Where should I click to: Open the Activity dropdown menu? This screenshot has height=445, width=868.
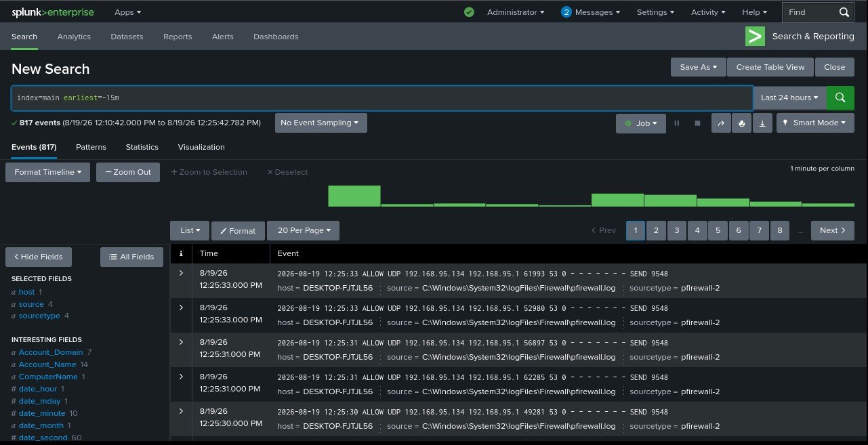click(708, 12)
